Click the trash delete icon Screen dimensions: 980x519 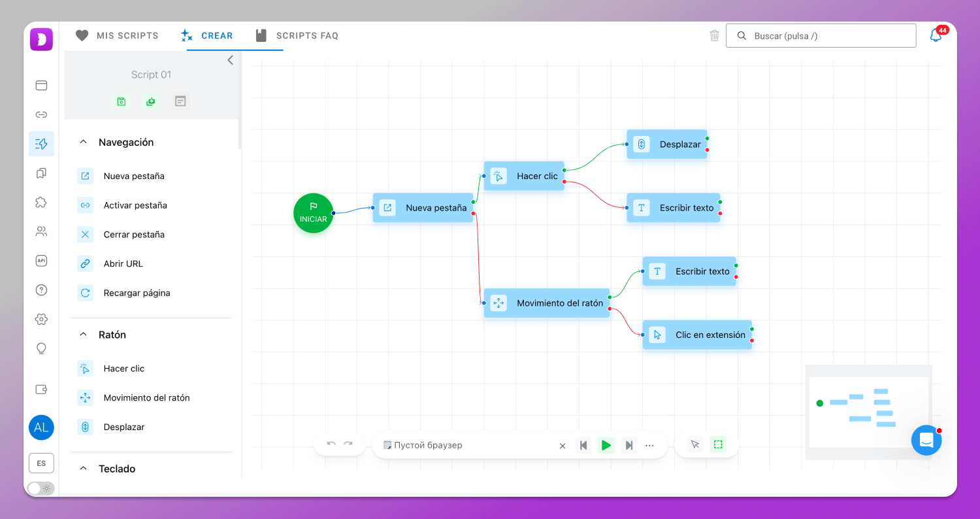click(714, 36)
